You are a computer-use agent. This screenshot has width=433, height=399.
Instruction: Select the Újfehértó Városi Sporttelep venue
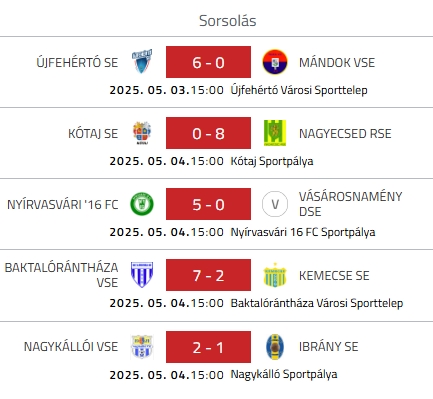pyautogui.click(x=299, y=90)
